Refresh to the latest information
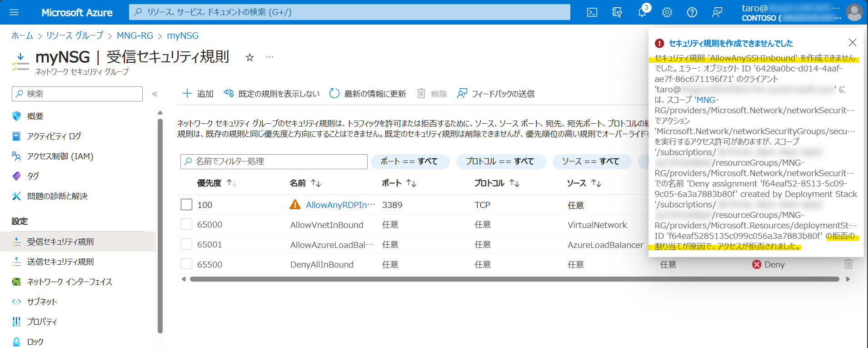Image resolution: width=868 pixels, height=348 pixels. 368,94
